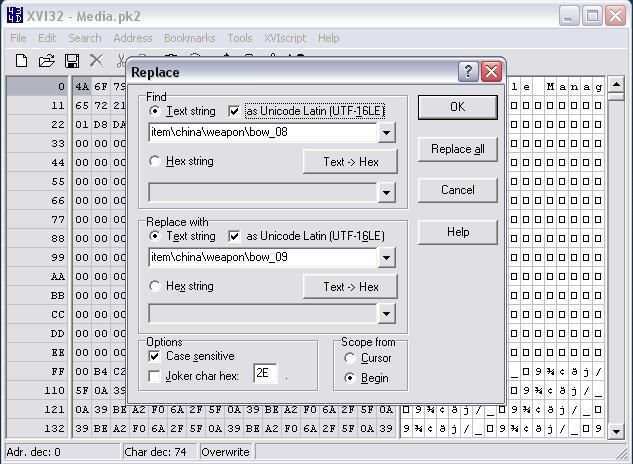Click the New file toolbar icon
Screen dimensions: 633x464
coord(21,61)
